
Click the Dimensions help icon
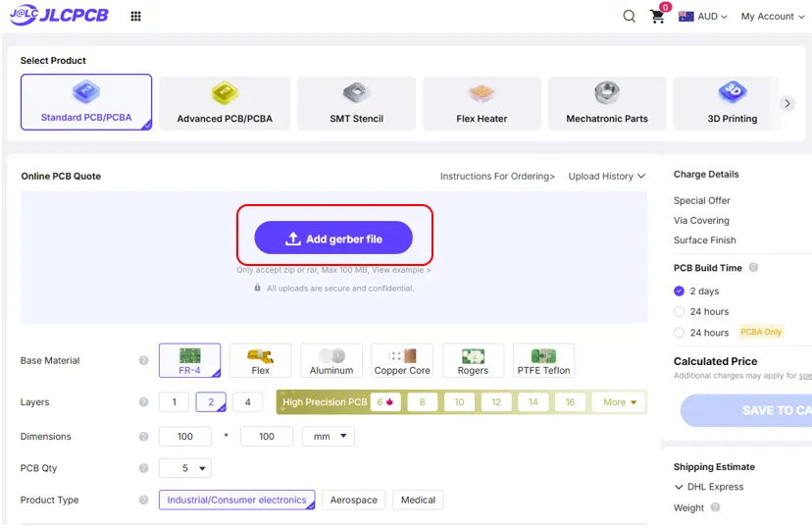click(143, 437)
